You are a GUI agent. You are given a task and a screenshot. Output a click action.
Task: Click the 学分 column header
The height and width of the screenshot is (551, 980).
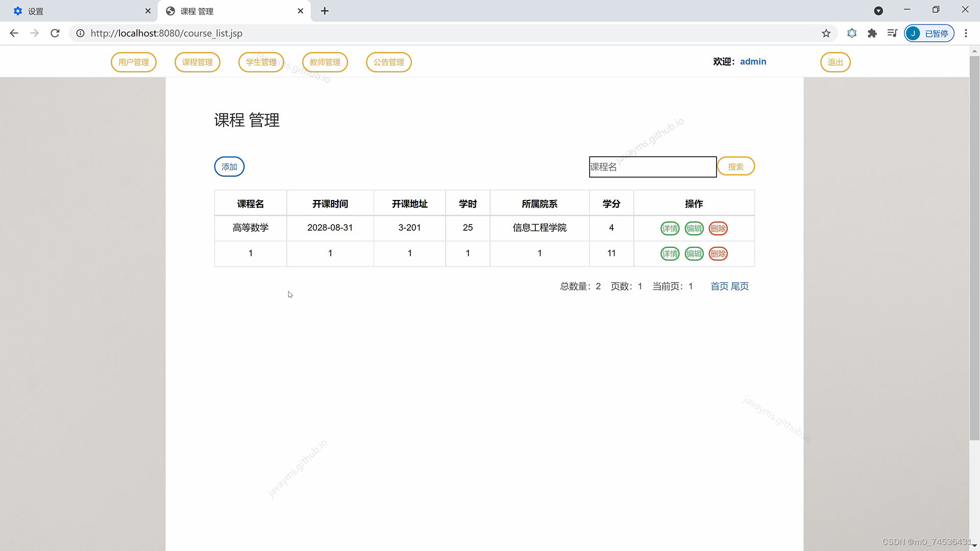point(611,204)
